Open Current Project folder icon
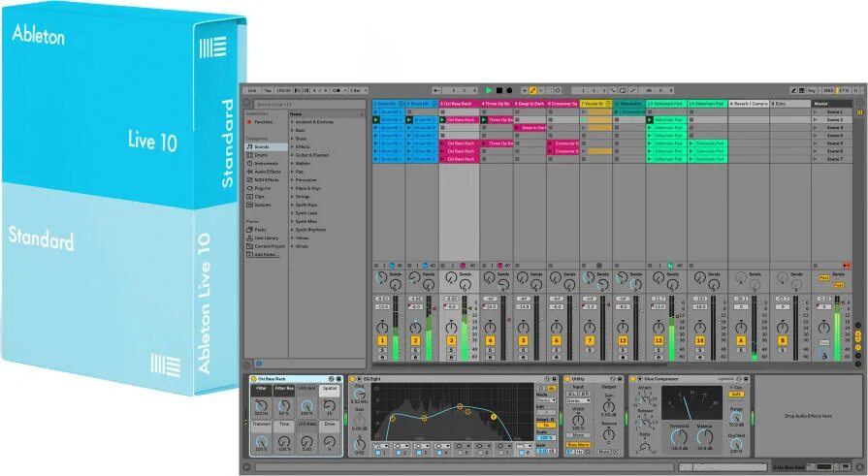The image size is (868, 476). pyautogui.click(x=249, y=246)
